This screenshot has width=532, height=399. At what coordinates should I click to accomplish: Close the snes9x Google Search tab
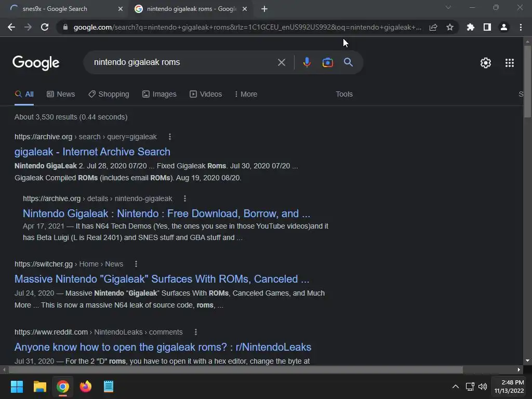(121, 9)
